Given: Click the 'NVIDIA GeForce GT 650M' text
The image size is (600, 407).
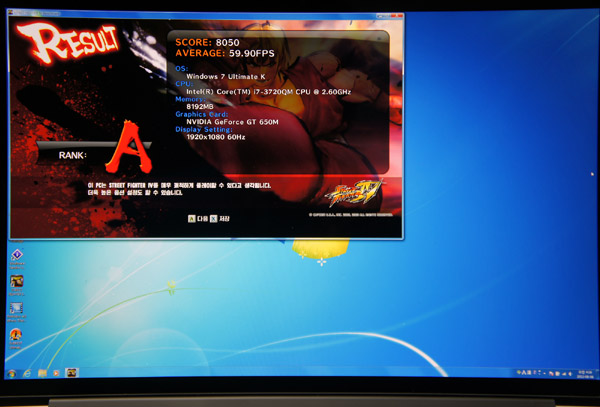Looking at the screenshot, I should (232, 122).
